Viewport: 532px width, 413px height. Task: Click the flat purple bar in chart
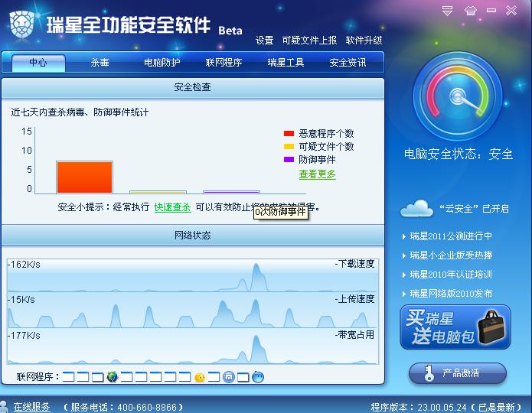coord(231,192)
